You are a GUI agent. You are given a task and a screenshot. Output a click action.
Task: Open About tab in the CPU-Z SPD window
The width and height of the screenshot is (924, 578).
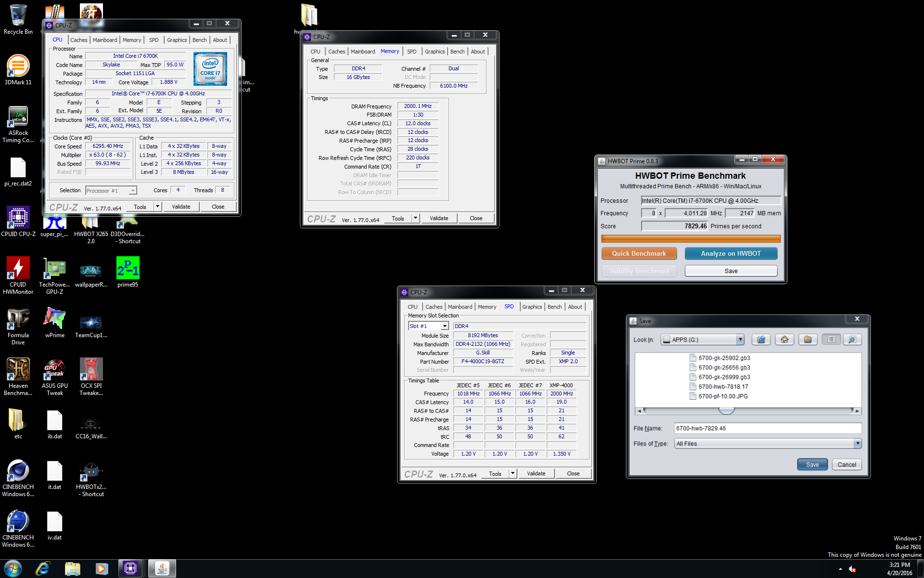click(x=575, y=307)
